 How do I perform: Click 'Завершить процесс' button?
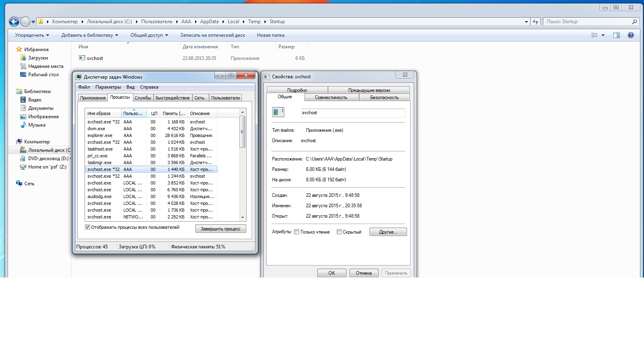coord(221,229)
